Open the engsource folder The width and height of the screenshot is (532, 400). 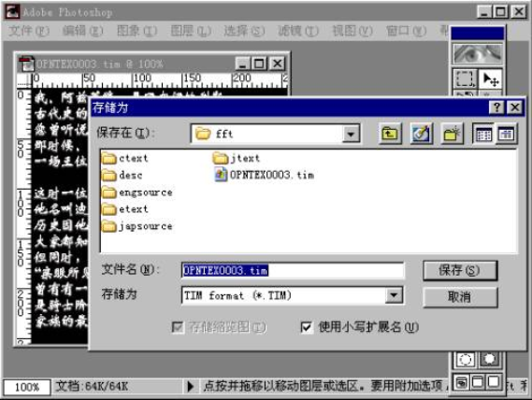[137, 193]
